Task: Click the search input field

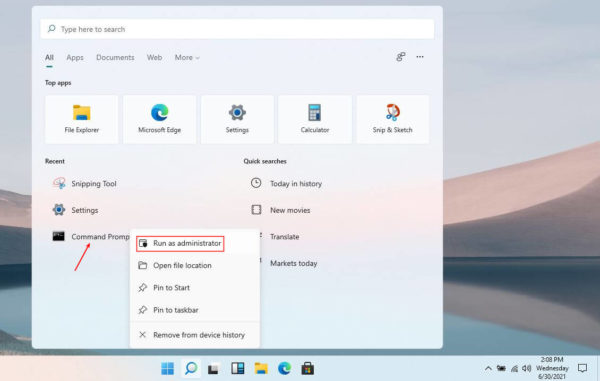Action: pyautogui.click(x=237, y=29)
